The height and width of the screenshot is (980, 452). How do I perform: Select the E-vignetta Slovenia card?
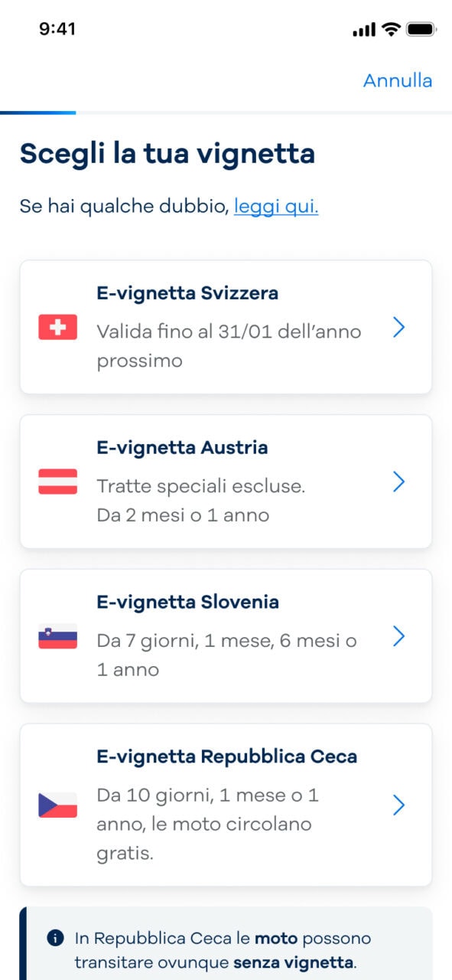click(x=226, y=635)
